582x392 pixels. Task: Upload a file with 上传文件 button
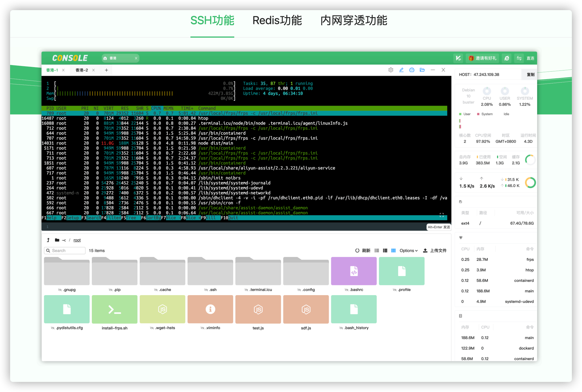tap(435, 250)
